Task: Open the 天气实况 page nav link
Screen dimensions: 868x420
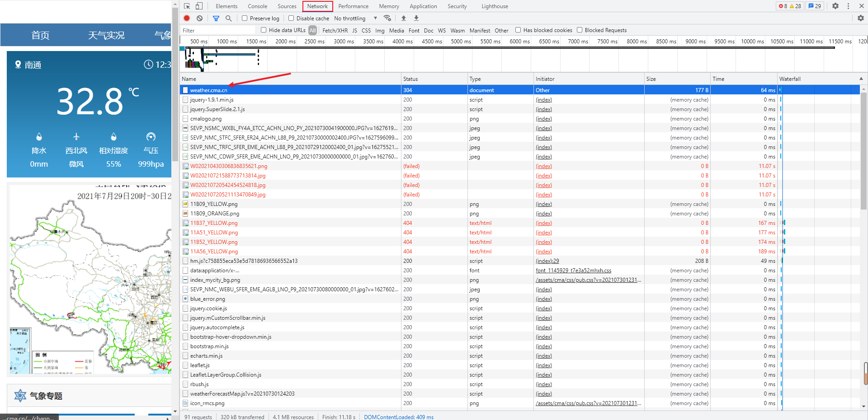Action: 106,35
